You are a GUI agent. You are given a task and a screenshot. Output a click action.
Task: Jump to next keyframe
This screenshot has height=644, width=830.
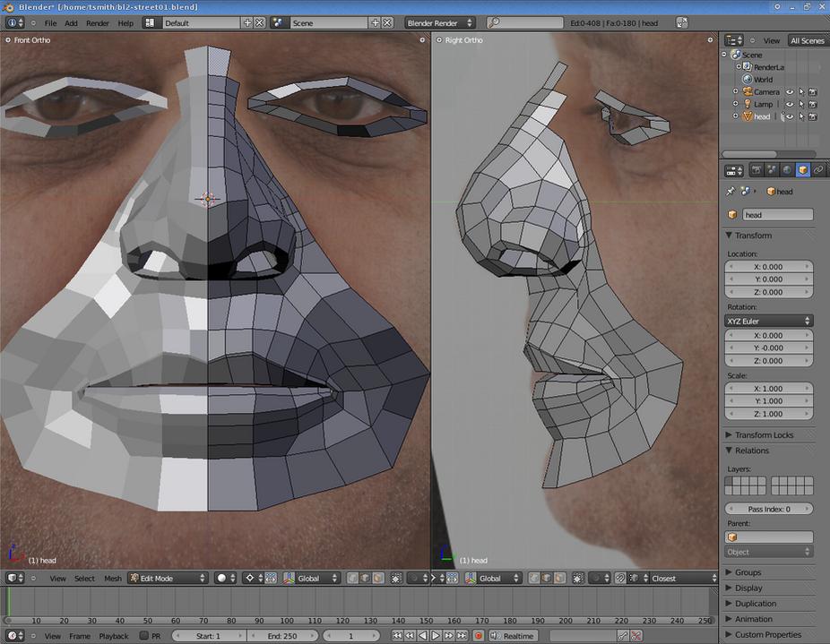(x=449, y=636)
